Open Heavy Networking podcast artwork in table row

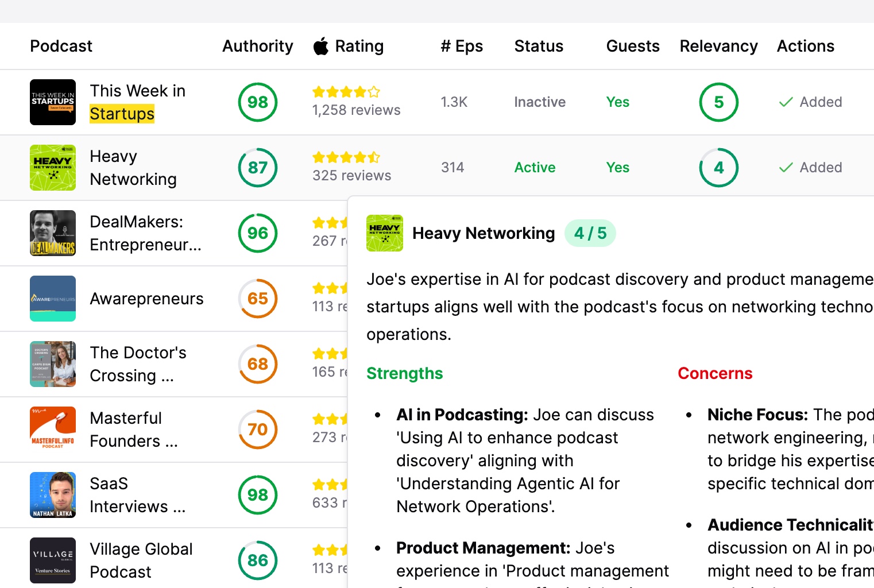coord(53,168)
